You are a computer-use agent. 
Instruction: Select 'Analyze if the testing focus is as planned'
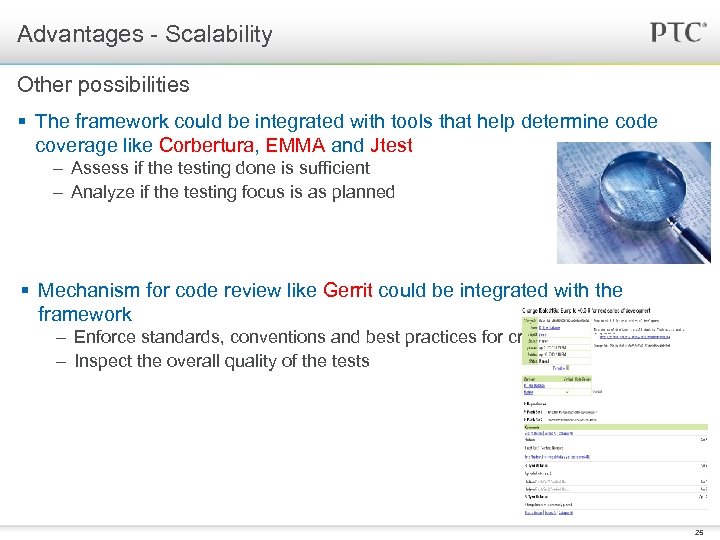233,192
